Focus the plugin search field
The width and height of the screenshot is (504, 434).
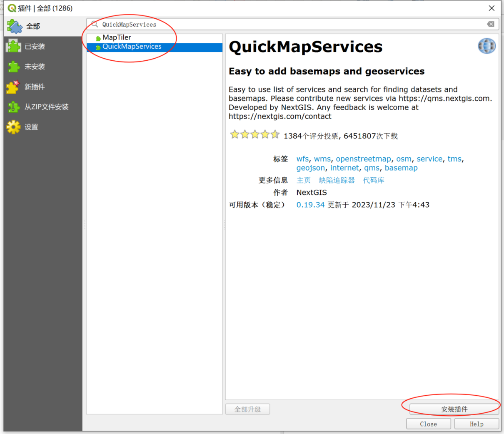tap(293, 24)
